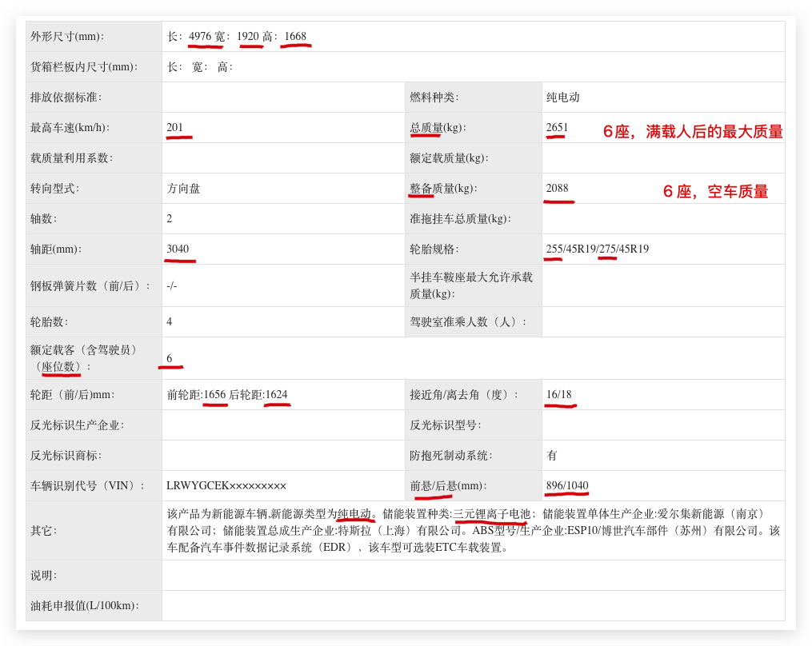Click the 最高车速(km/h) label

point(70,127)
